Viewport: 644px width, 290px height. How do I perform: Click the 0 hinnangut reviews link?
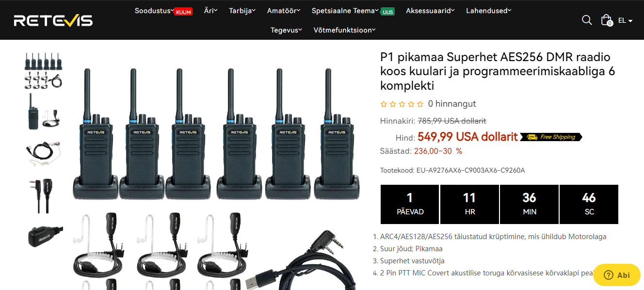click(x=452, y=104)
